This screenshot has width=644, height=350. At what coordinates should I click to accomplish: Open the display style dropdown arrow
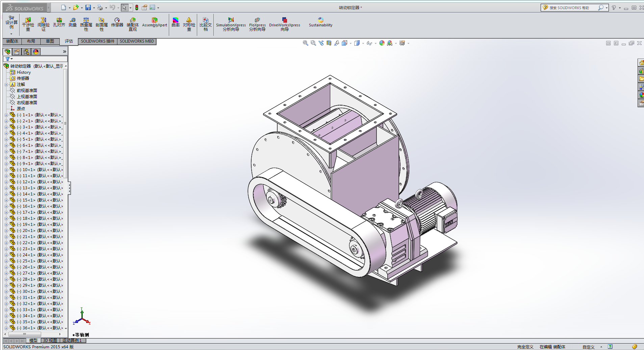[363, 43]
